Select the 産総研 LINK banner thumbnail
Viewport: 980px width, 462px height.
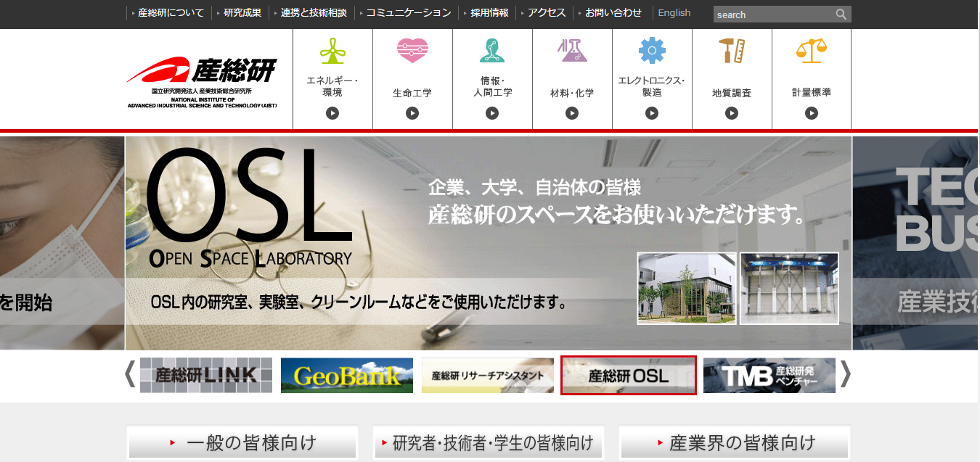(x=206, y=375)
